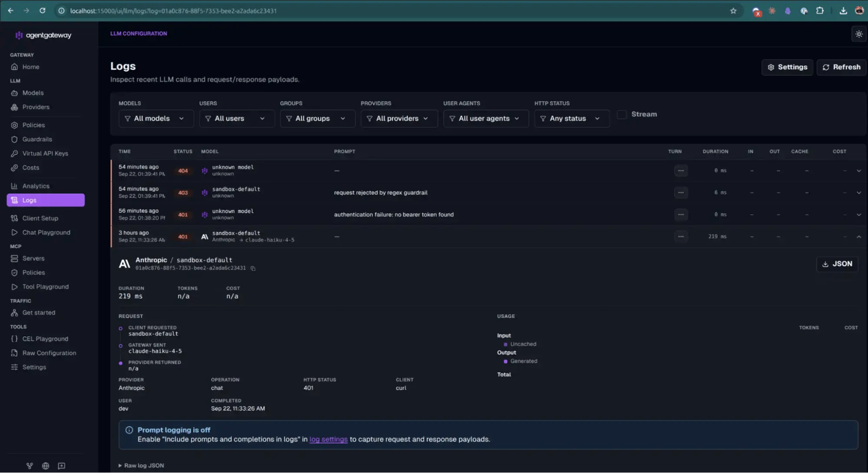Click the browser reload icon
The width and height of the screenshot is (868, 473).
pyautogui.click(x=42, y=11)
